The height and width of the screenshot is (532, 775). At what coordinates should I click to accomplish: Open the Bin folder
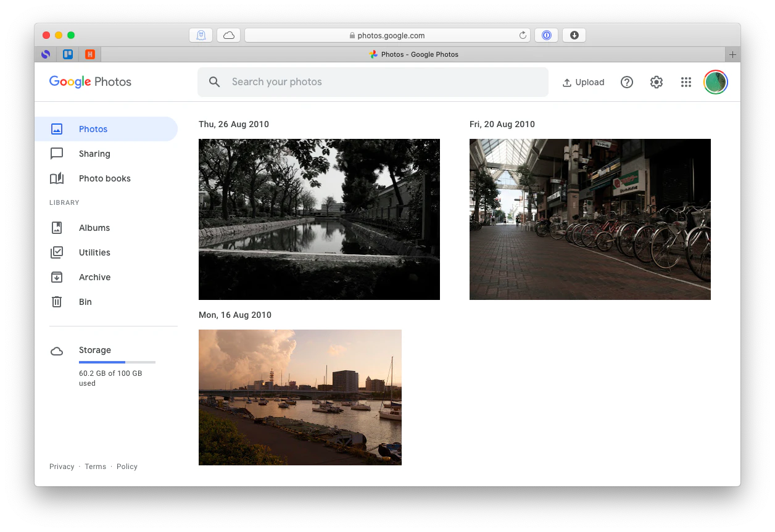(x=85, y=302)
